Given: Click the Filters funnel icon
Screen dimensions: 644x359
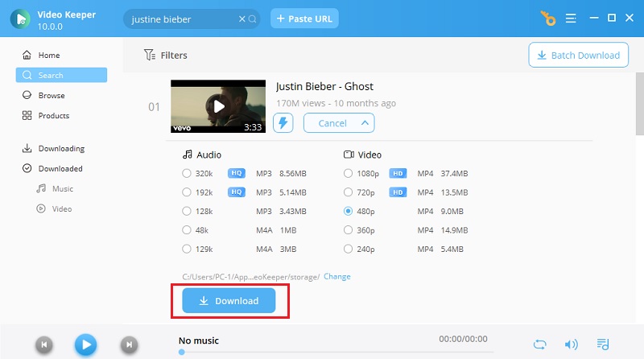Looking at the screenshot, I should pyautogui.click(x=149, y=55).
